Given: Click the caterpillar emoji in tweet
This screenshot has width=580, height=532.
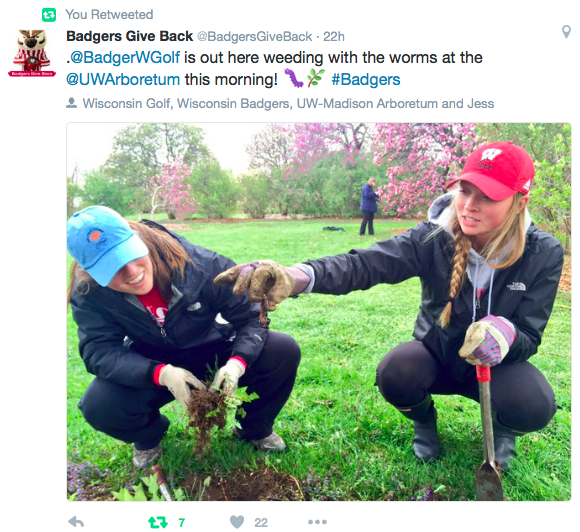Looking at the screenshot, I should 293,78.
